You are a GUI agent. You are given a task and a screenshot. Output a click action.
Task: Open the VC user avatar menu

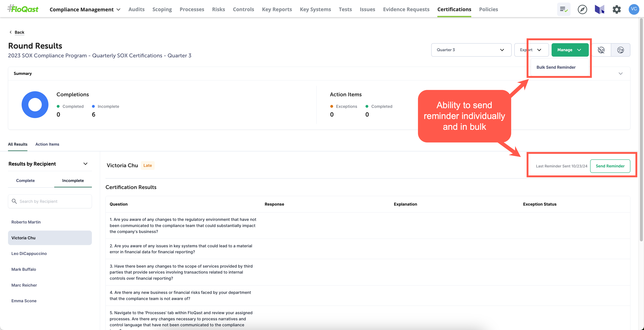(634, 9)
